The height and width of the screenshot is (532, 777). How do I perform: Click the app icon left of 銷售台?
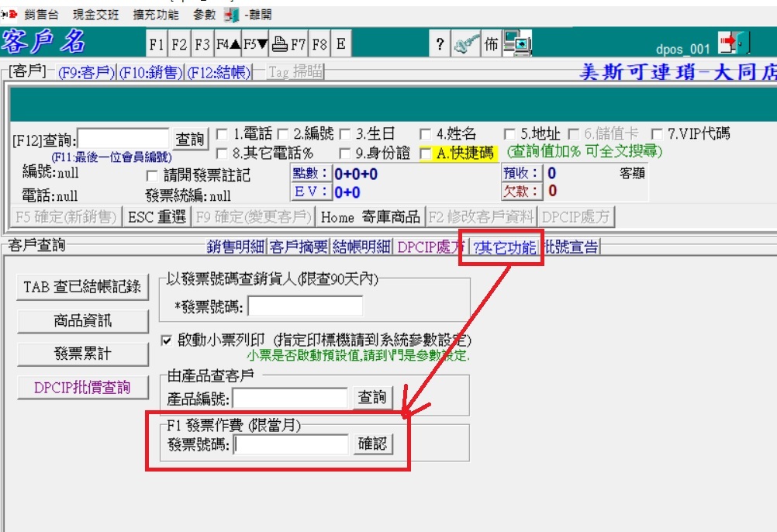point(9,15)
